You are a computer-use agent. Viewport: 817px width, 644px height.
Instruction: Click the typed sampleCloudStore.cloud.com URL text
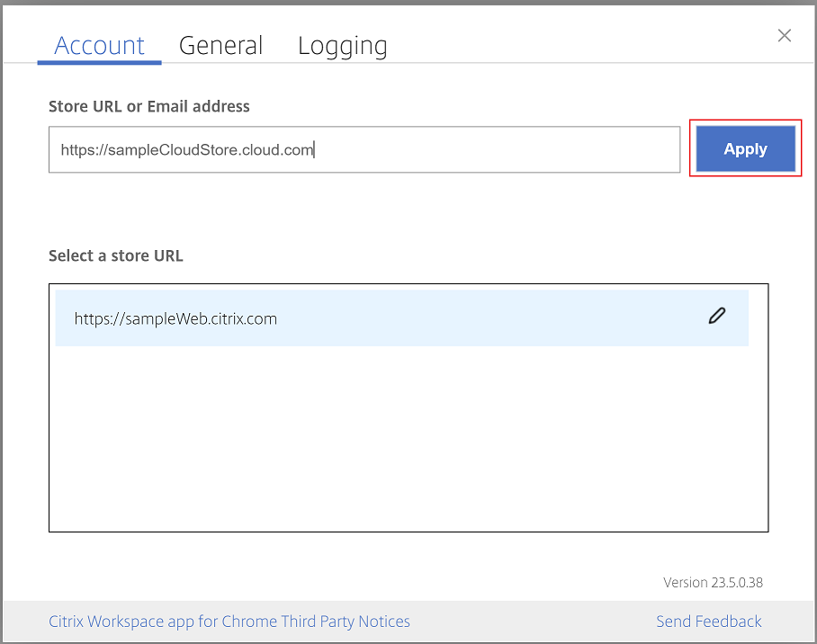(187, 150)
